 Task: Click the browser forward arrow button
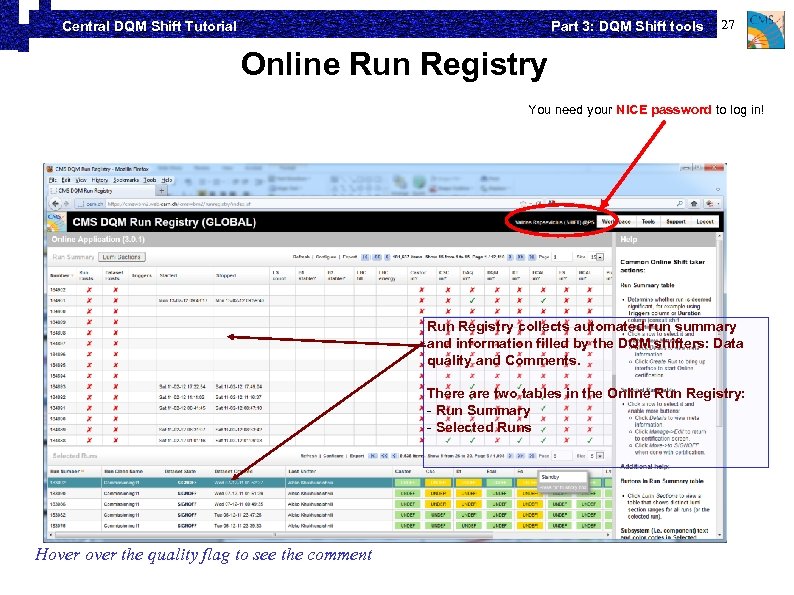pyautogui.click(x=66, y=204)
